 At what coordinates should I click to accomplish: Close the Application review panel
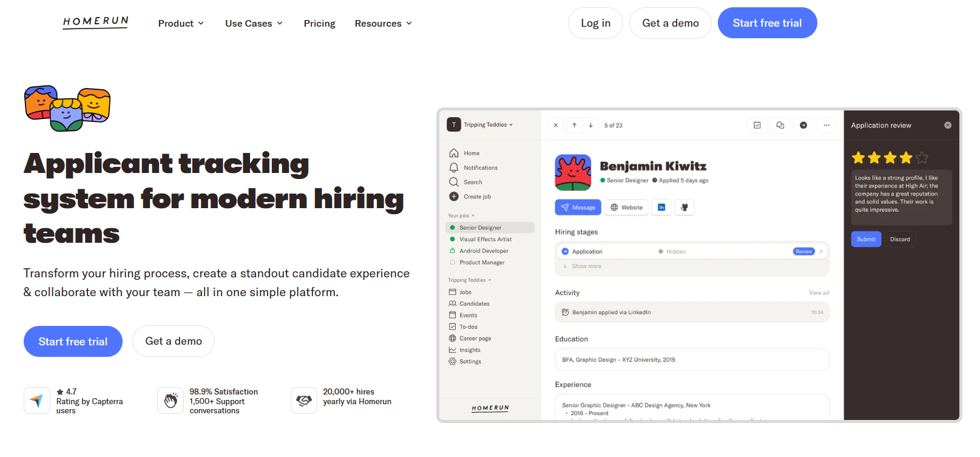948,125
